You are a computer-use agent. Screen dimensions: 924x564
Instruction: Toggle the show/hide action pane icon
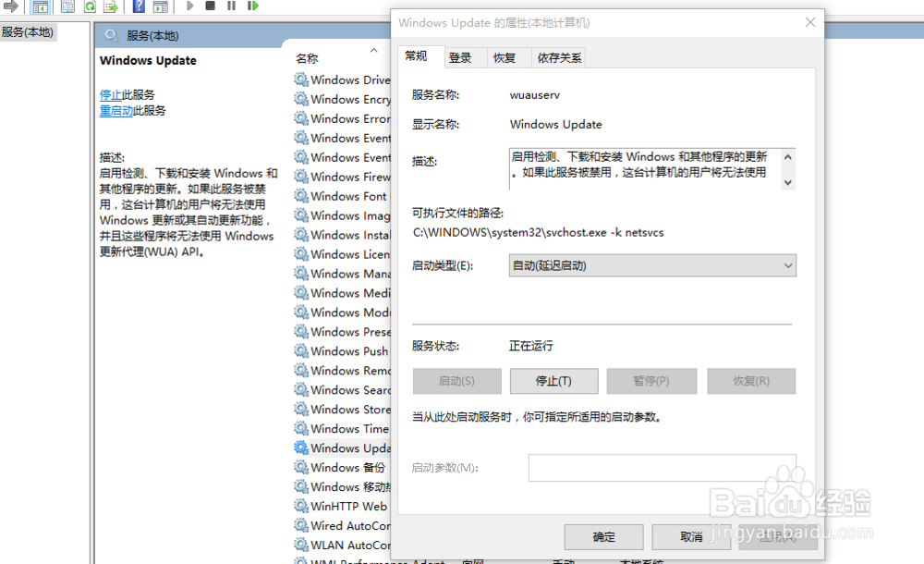point(160,6)
